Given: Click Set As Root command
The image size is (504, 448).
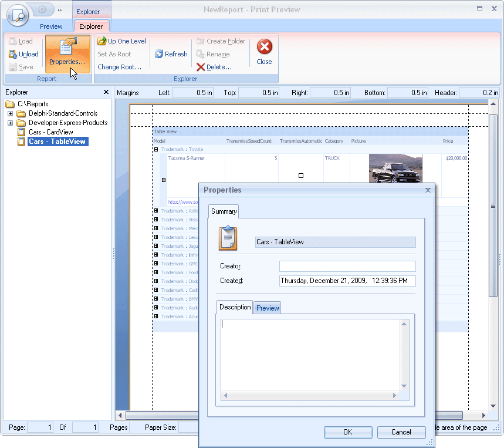Looking at the screenshot, I should 114,54.
